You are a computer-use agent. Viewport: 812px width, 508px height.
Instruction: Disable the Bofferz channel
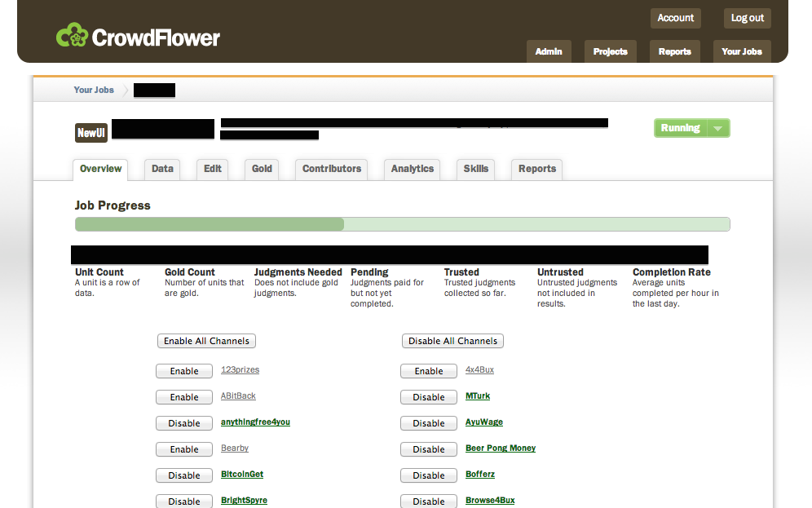429,475
